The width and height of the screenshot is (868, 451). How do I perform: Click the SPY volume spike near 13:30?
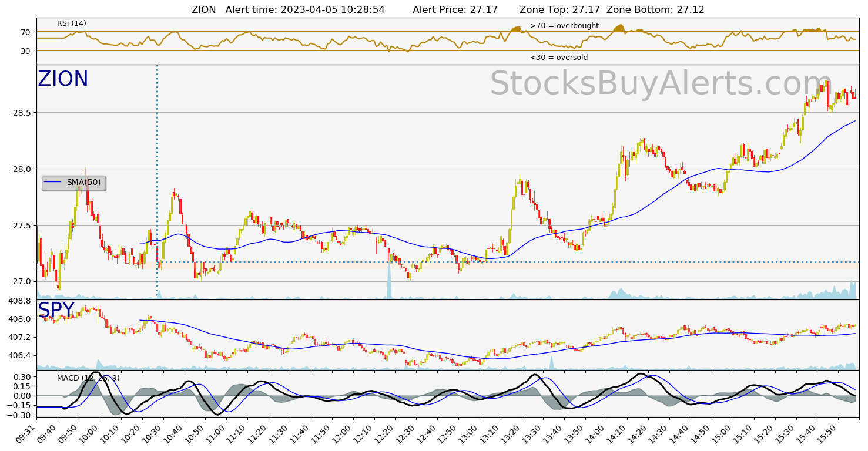[x=552, y=362]
